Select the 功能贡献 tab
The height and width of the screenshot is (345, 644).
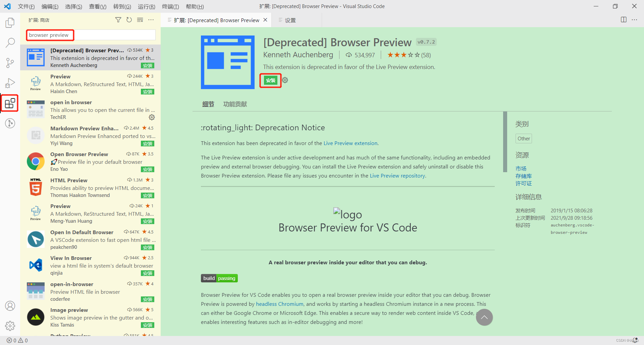235,104
